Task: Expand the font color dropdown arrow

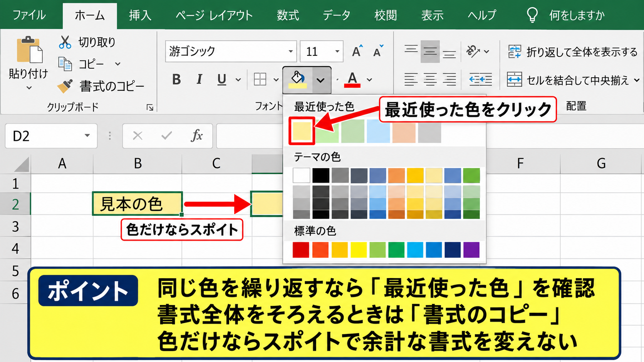Action: 369,80
